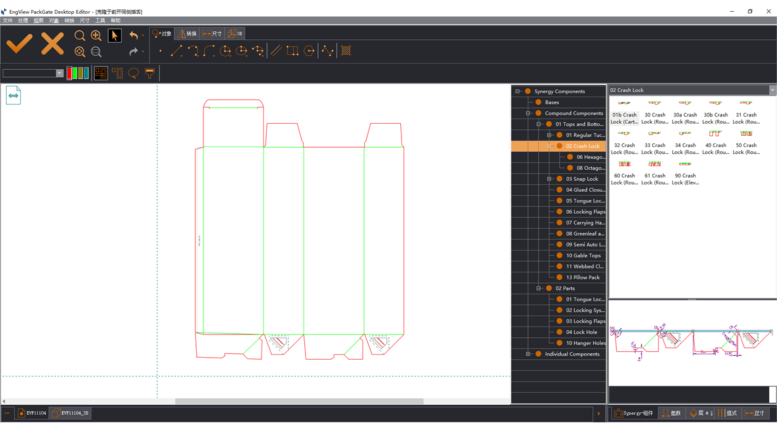Select the arc drawing tool
The image size is (777, 423).
pyautogui.click(x=193, y=51)
